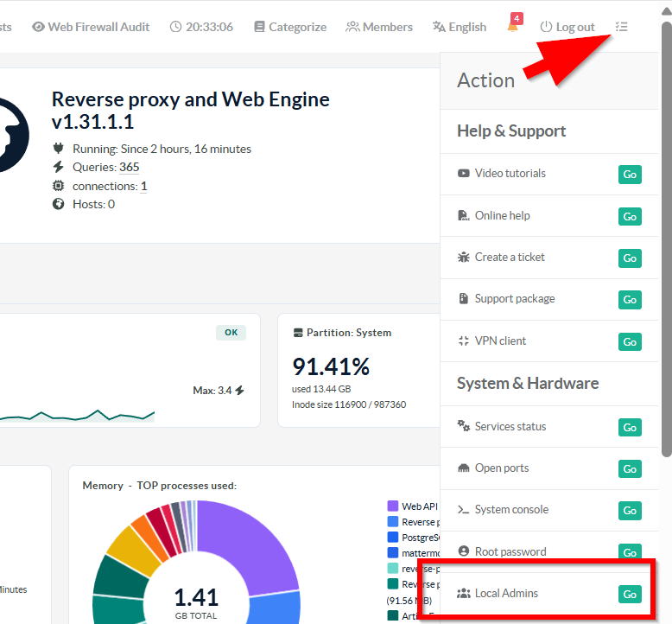Switch language via English menu

460,27
